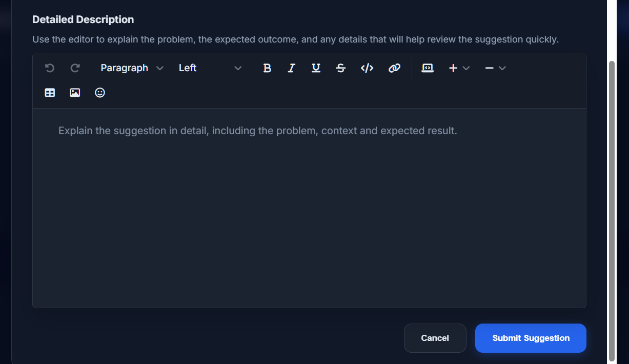Toggle italic formatting
The image size is (629, 364).
291,68
